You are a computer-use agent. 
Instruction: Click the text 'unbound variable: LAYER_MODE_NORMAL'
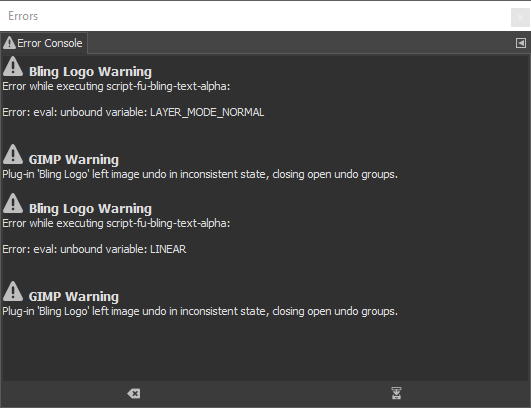coord(162,112)
